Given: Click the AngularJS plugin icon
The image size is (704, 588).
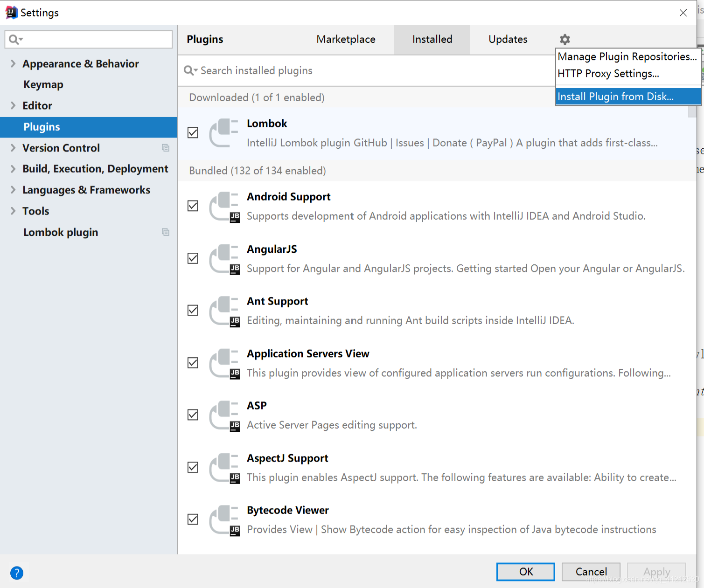Looking at the screenshot, I should click(224, 259).
